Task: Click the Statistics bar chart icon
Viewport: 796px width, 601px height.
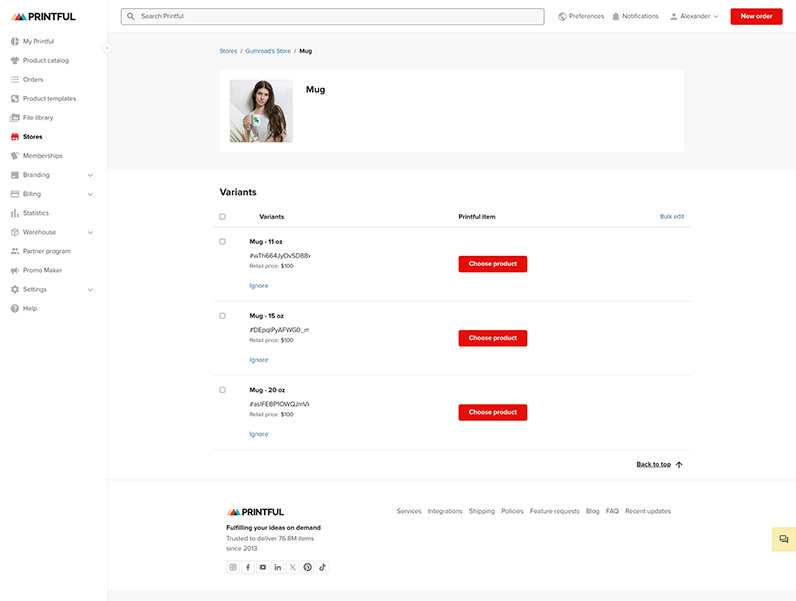Action: 15,213
